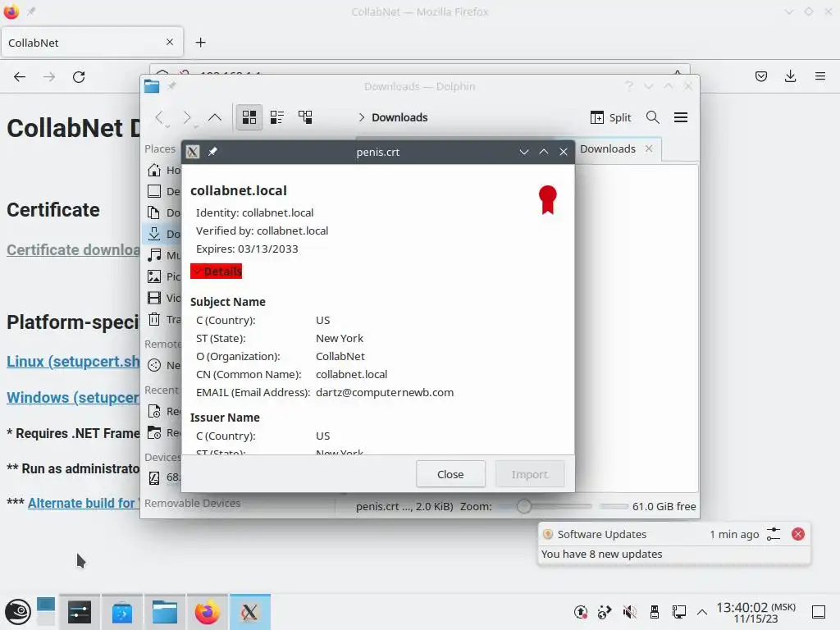Go back in Dolphin navigation
This screenshot has height=630, width=840.
tap(160, 117)
